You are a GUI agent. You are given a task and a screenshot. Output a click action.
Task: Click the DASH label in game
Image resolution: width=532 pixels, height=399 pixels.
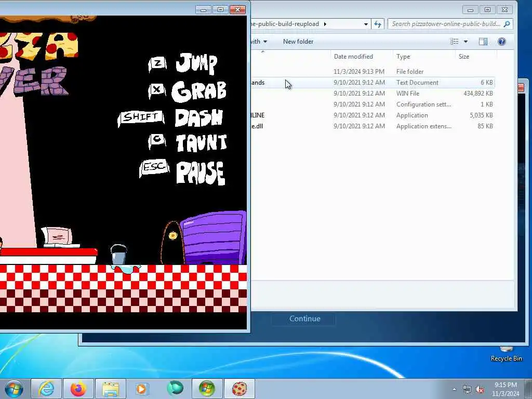[199, 118]
